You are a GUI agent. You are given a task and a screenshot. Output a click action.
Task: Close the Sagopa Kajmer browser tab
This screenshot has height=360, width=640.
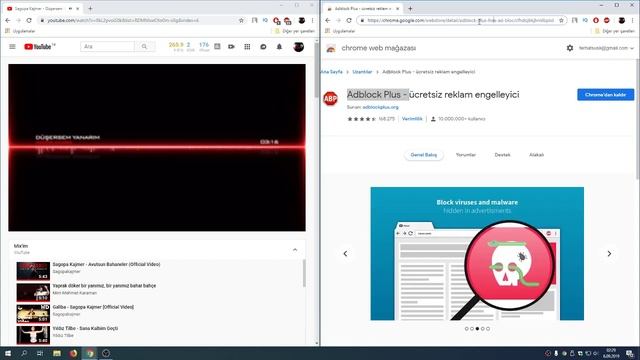(x=78, y=8)
